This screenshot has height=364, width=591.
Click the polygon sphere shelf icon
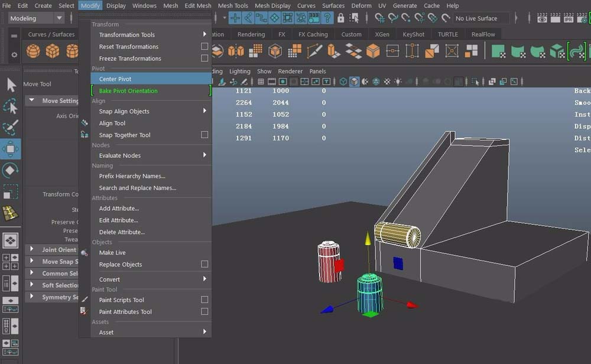point(34,51)
